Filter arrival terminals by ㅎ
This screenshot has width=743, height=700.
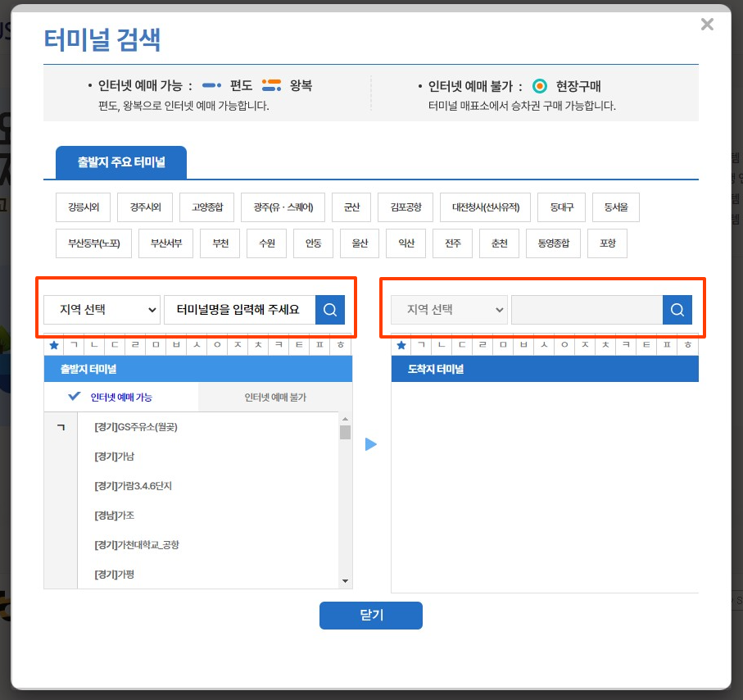click(687, 345)
